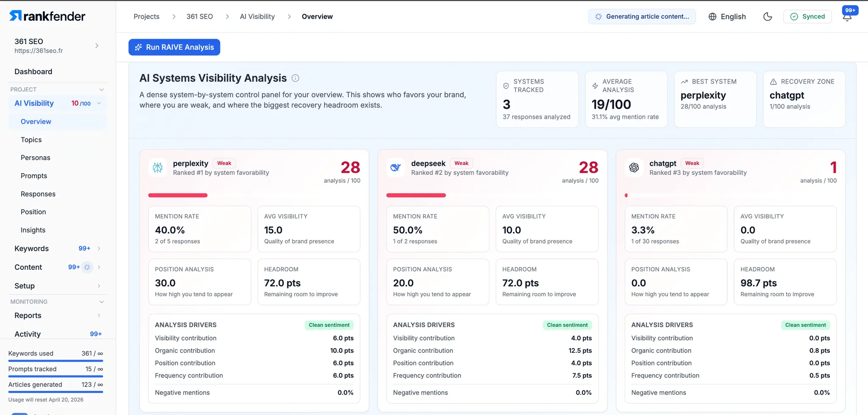Click the perplexity Clean sentiment badge
The width and height of the screenshot is (868, 415).
[x=329, y=325]
